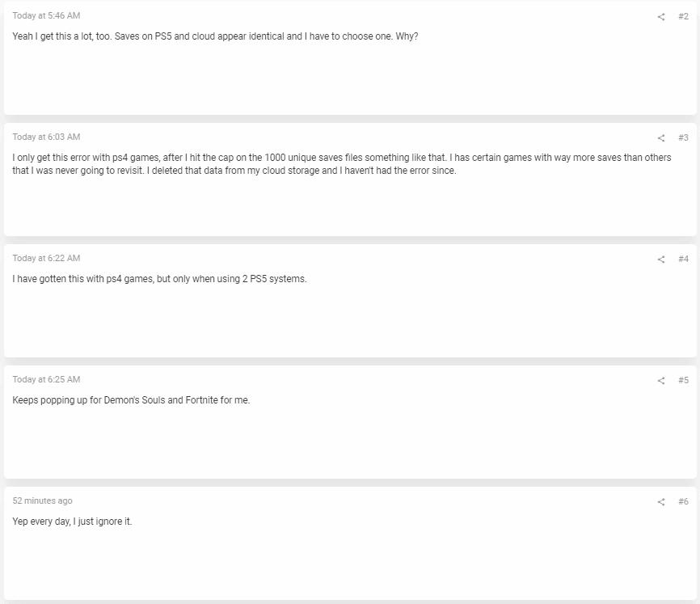
Task: Click the share icon on post #5
Action: [661, 381]
